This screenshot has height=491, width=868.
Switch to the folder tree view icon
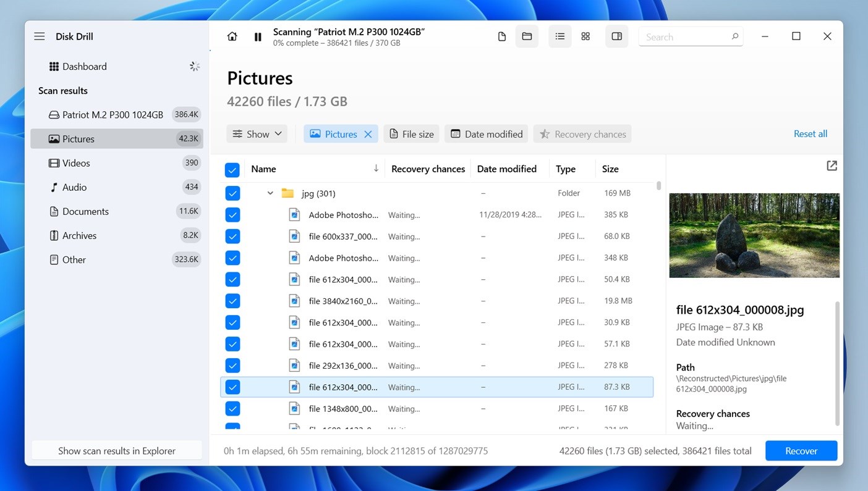coord(527,36)
